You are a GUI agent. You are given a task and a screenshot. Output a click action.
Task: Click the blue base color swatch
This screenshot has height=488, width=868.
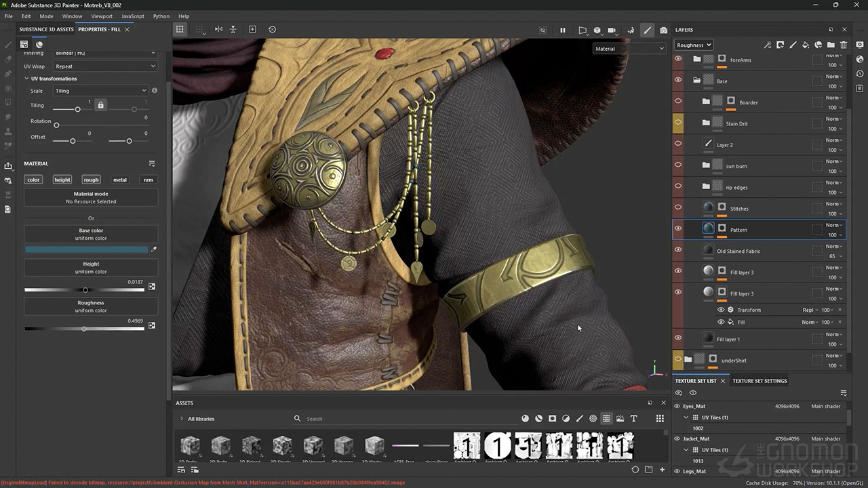tap(86, 249)
